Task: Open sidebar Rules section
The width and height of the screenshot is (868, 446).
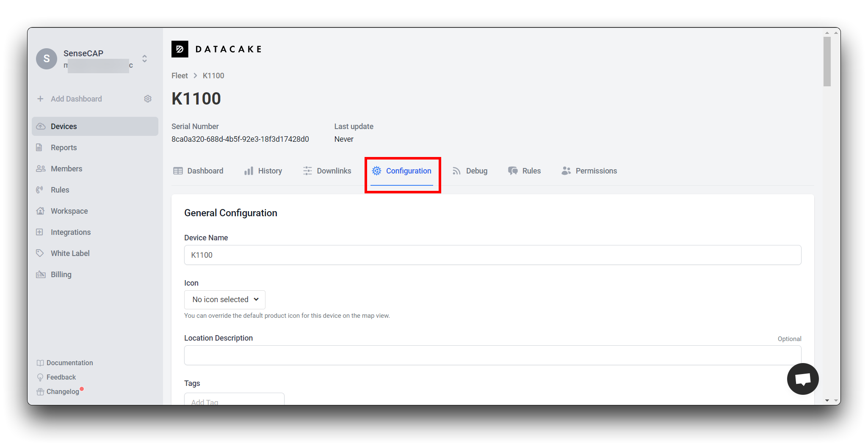Action: click(x=95, y=190)
